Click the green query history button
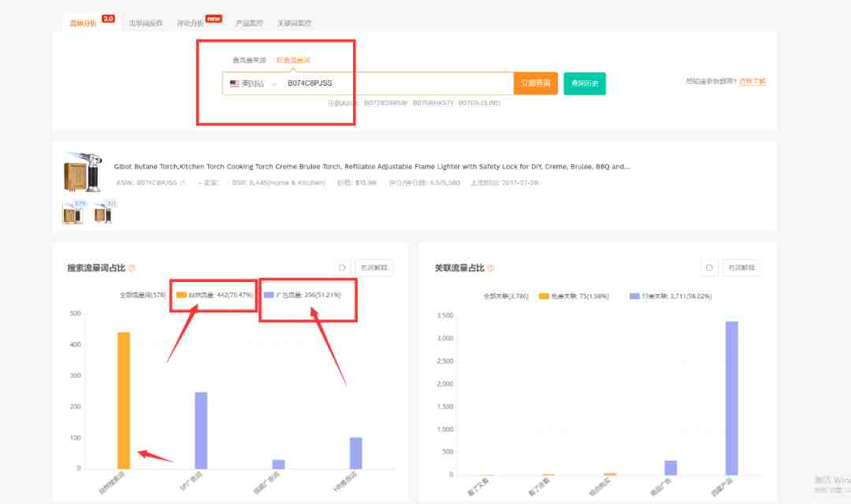 [585, 83]
